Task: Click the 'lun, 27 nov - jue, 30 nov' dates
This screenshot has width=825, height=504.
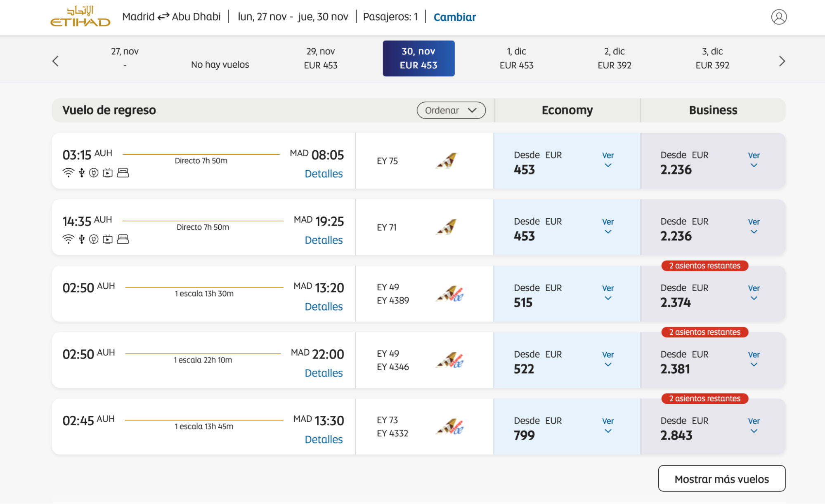Action: tap(293, 16)
